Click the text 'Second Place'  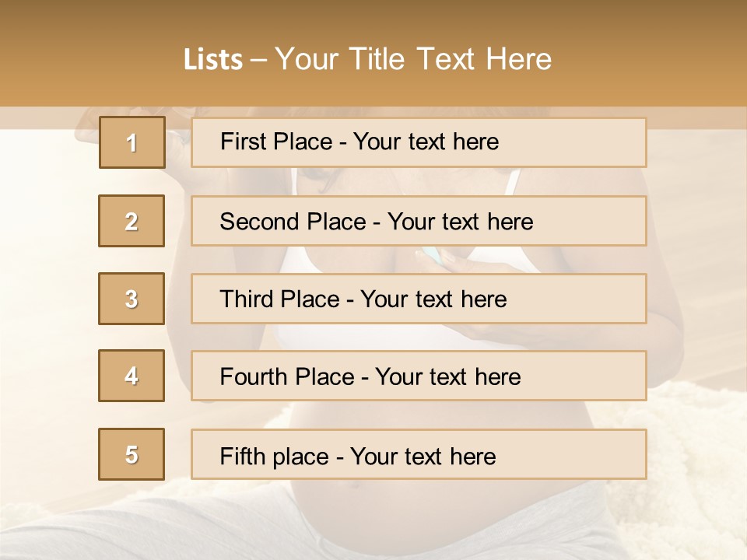291,222
